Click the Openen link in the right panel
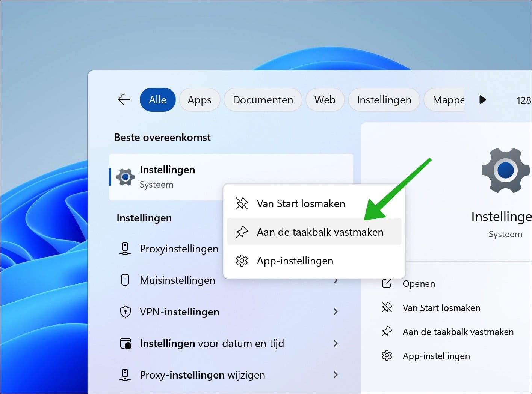Screen dimensions: 532x394 (419, 283)
